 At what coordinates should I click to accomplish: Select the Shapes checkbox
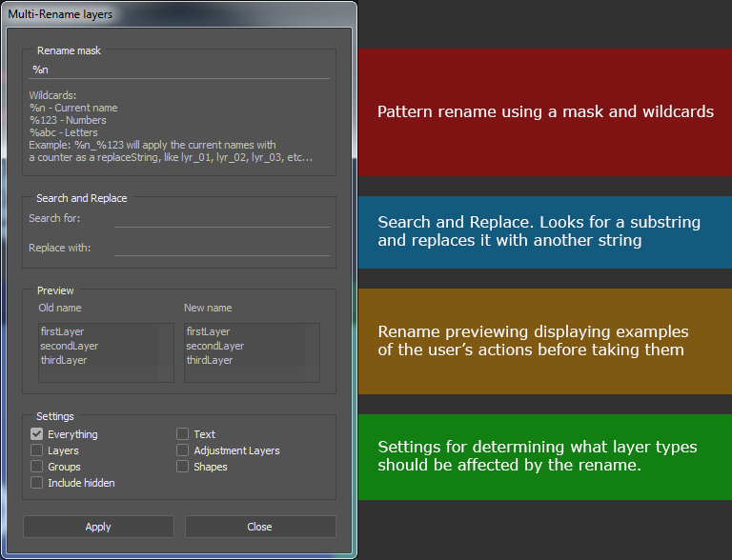point(182,467)
